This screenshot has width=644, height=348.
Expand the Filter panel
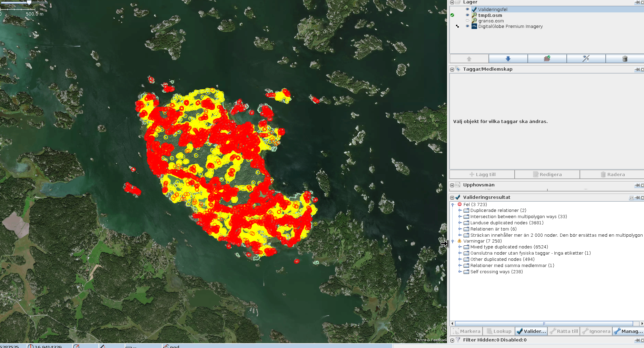[452, 340]
